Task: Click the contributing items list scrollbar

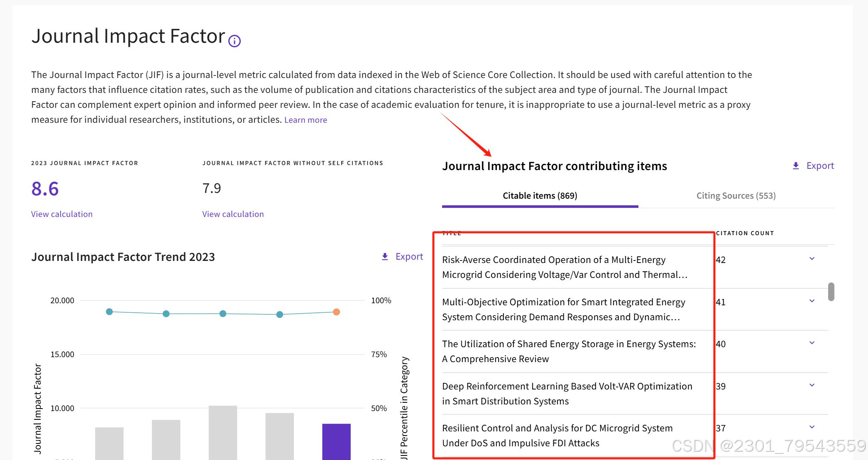Action: point(831,292)
